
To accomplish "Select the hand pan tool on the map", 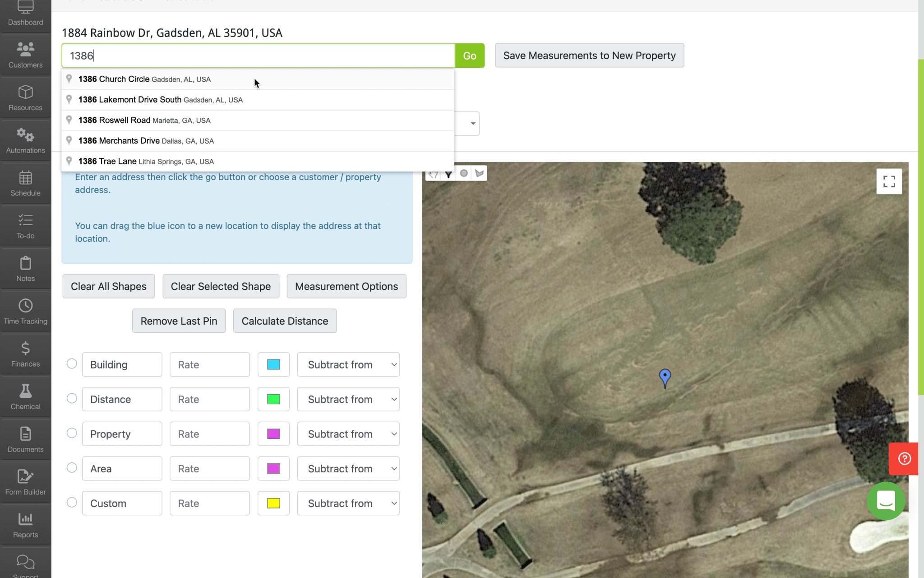I will pos(433,173).
